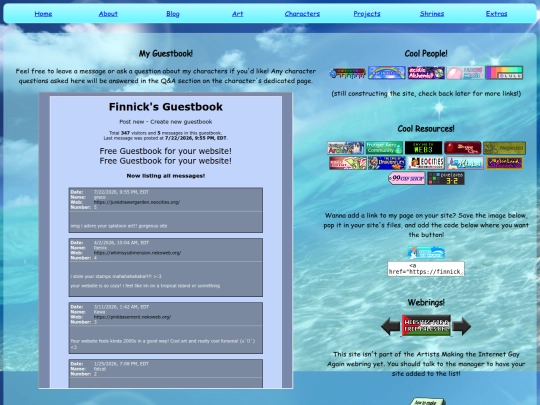Image resolution: width=540 pixels, height=405 pixels.
Task: Open the red and green dragon resource badge
Action: click(x=348, y=163)
